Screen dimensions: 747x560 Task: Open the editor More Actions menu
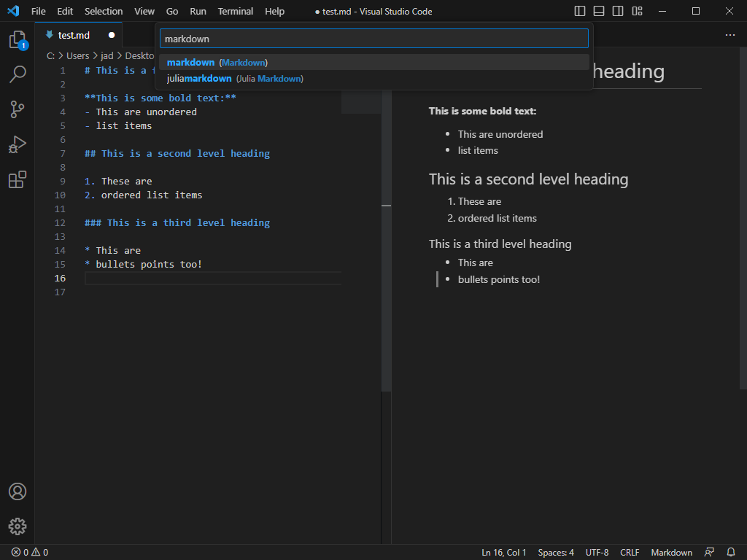(730, 35)
